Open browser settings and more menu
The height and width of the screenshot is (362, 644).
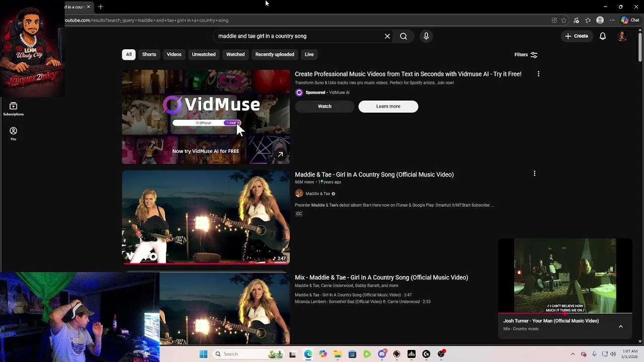click(x=612, y=20)
